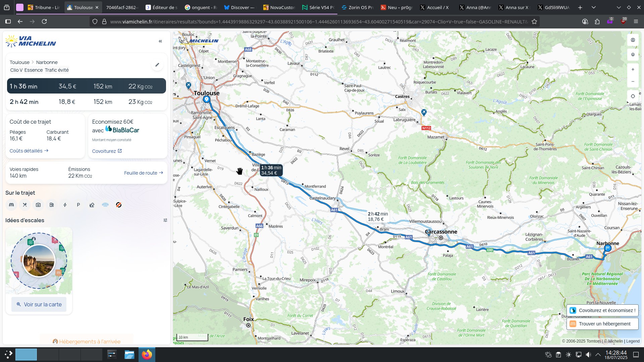Switch to the Accueil / X tab
Viewport: 644px width, 362px height.
point(436,7)
